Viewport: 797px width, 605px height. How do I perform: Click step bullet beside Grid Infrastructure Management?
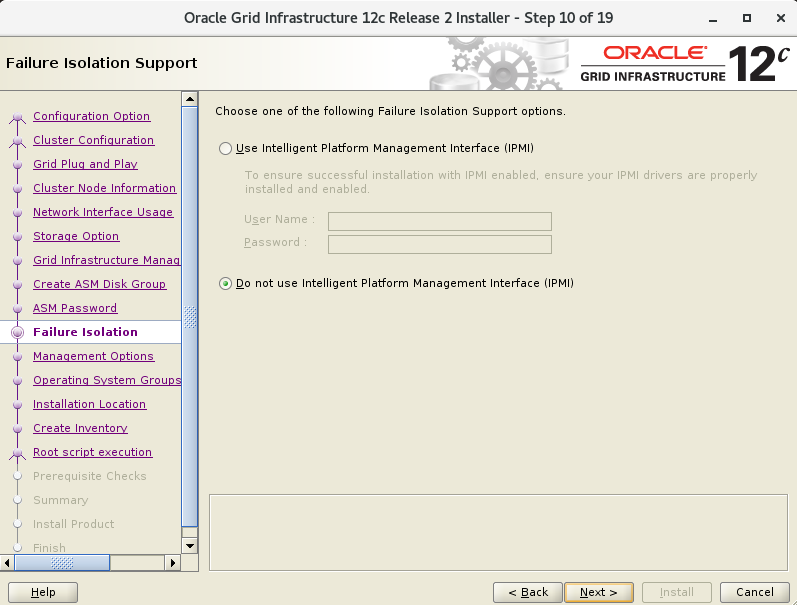17,261
